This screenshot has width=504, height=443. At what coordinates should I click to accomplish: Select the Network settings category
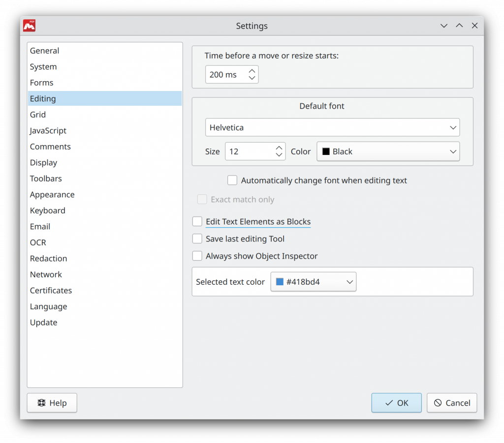click(x=46, y=274)
